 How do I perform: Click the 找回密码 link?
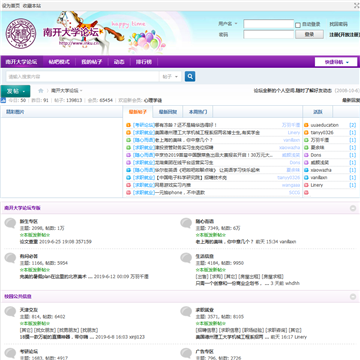(338, 24)
